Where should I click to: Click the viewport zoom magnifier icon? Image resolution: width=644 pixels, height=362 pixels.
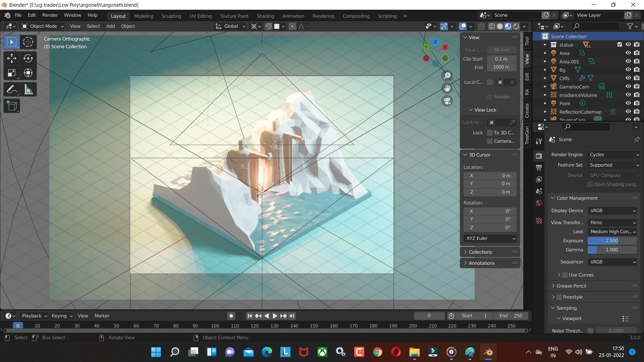tap(447, 76)
